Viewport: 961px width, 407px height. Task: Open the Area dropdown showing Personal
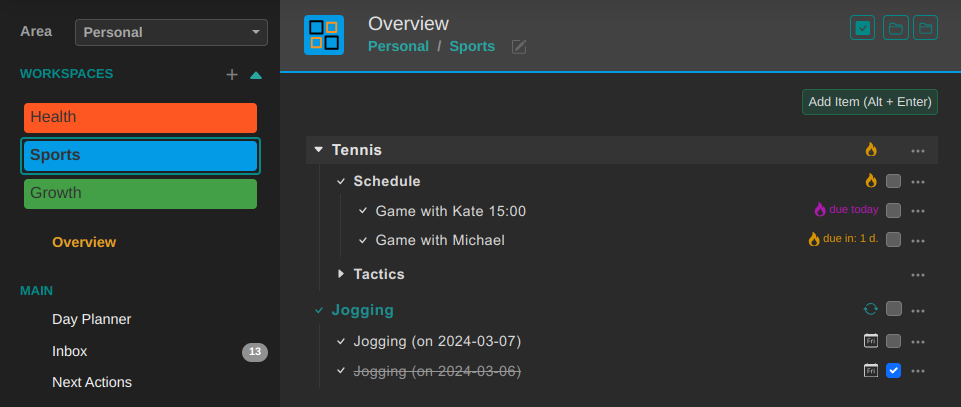pos(171,32)
